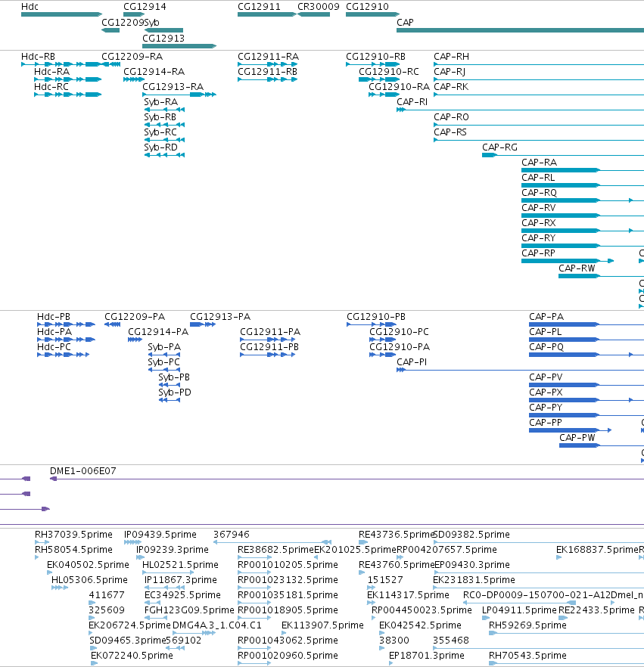Screen dimensions: 644x667
Task: Click transcript CG12911-RB
Action: [267, 79]
